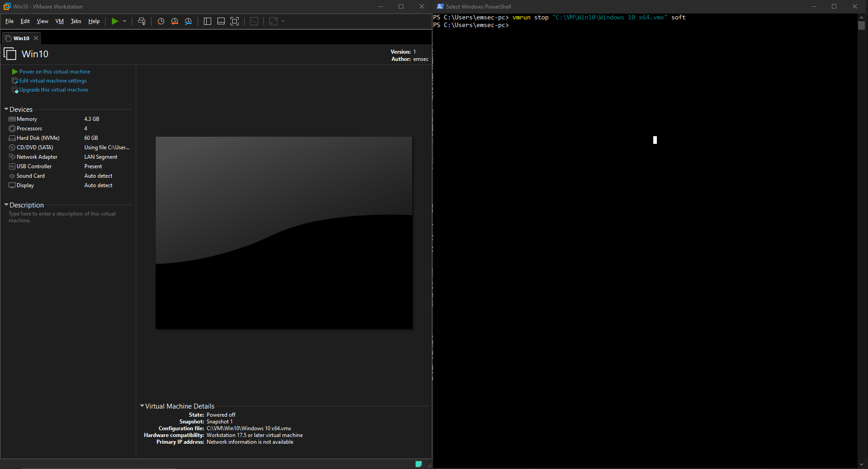Viewport: 868px width, 469px height.
Task: Take a snapshot with the clock-plus icon
Action: pos(161,21)
